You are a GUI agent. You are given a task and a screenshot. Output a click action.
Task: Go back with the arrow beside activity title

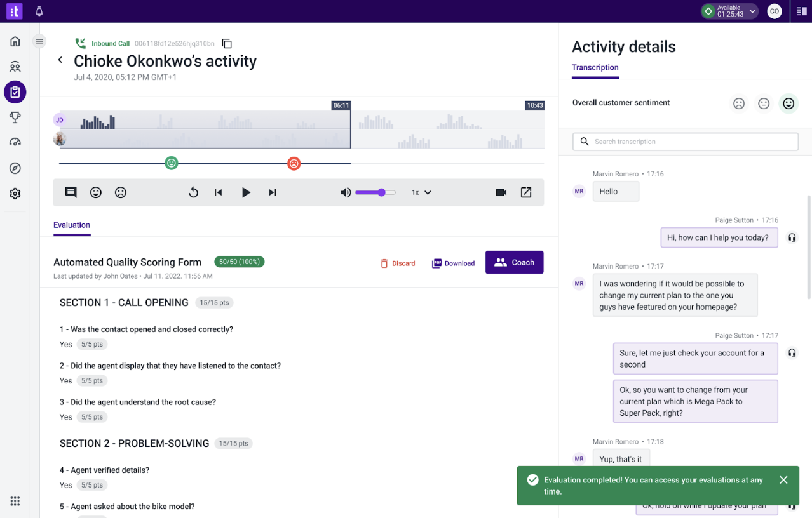60,60
